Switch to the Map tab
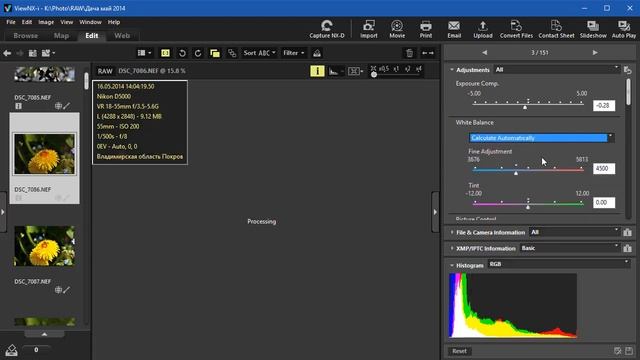The width and height of the screenshot is (640, 360). click(x=61, y=36)
